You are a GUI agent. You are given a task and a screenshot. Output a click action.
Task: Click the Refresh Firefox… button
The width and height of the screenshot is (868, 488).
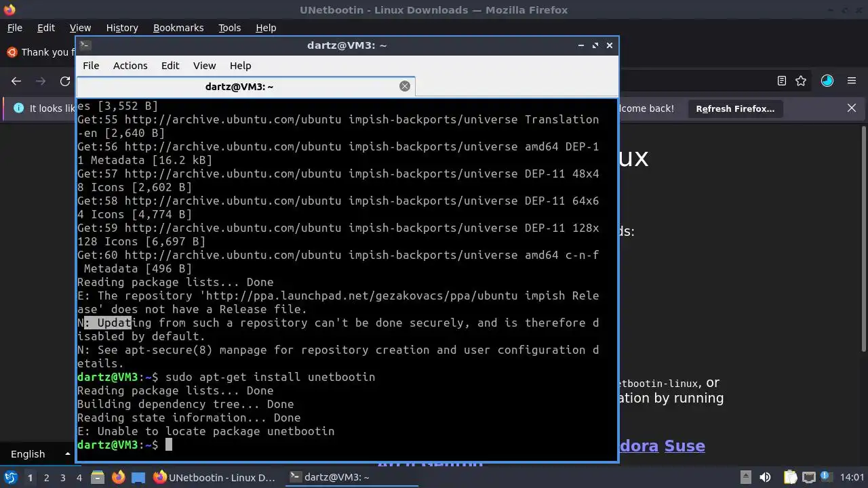(735, 108)
